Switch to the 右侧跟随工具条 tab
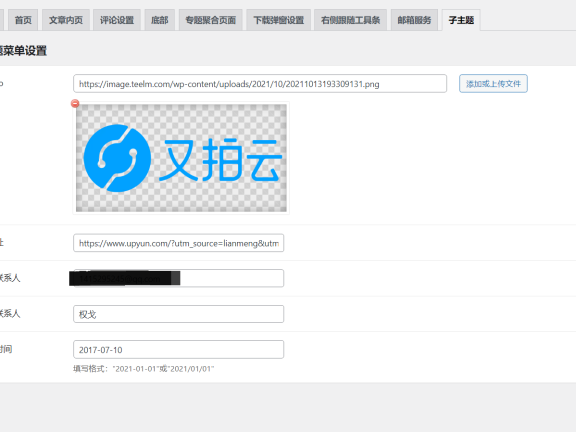Screen dimensions: 576x432 (350, 20)
